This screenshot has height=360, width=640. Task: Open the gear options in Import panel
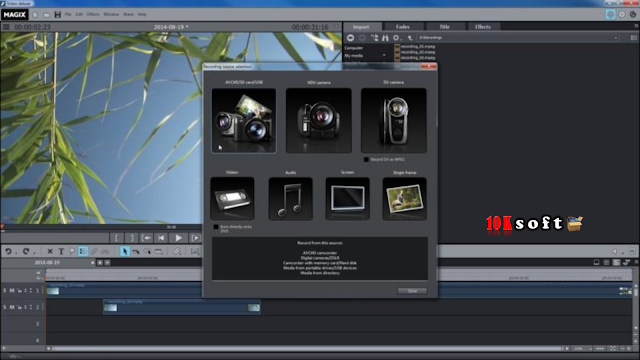click(x=396, y=38)
